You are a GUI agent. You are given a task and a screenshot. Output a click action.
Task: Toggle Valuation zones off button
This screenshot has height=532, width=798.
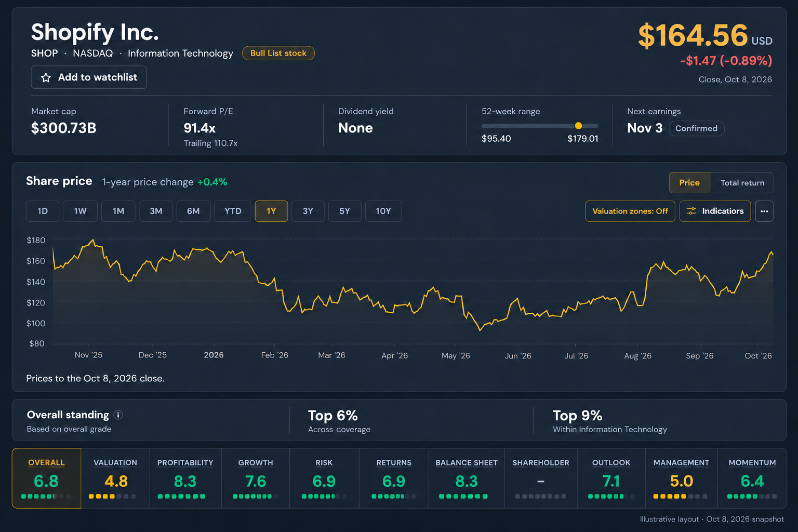coord(630,211)
